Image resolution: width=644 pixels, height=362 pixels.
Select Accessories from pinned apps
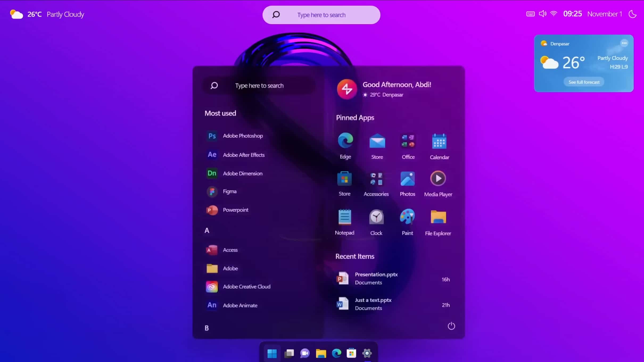(x=376, y=182)
